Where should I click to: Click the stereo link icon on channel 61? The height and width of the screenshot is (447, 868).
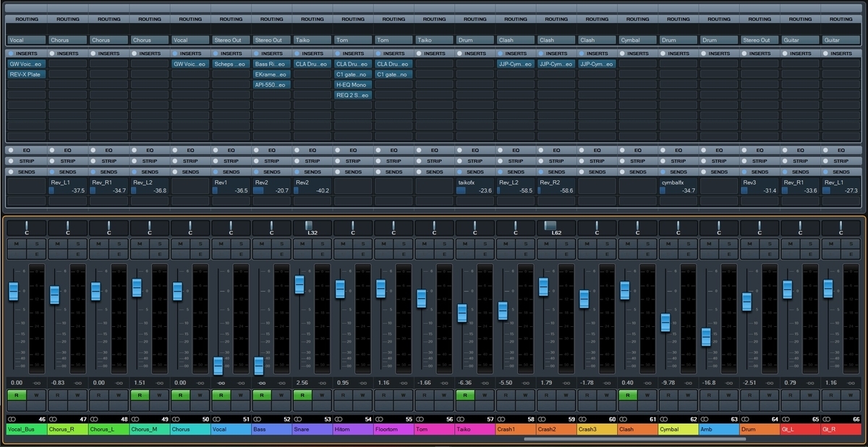pyautogui.click(x=622, y=419)
